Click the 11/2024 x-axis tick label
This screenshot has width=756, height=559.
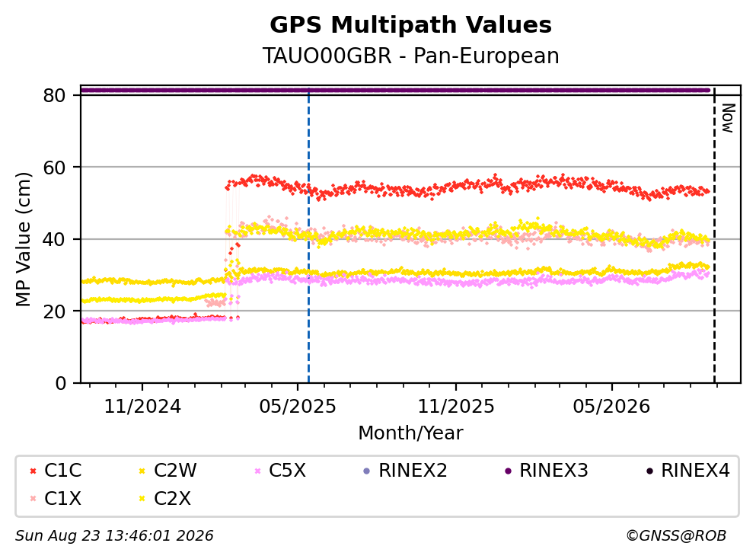click(142, 407)
